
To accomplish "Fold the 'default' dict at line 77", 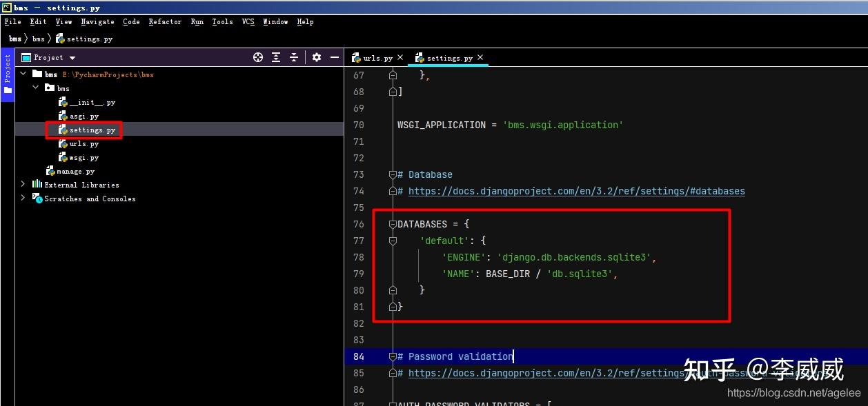I will [x=393, y=241].
